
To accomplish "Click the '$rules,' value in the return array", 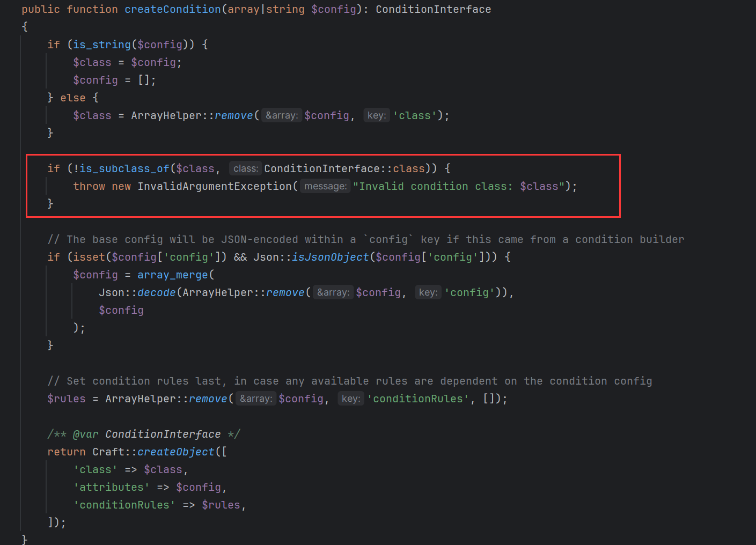I will (224, 505).
